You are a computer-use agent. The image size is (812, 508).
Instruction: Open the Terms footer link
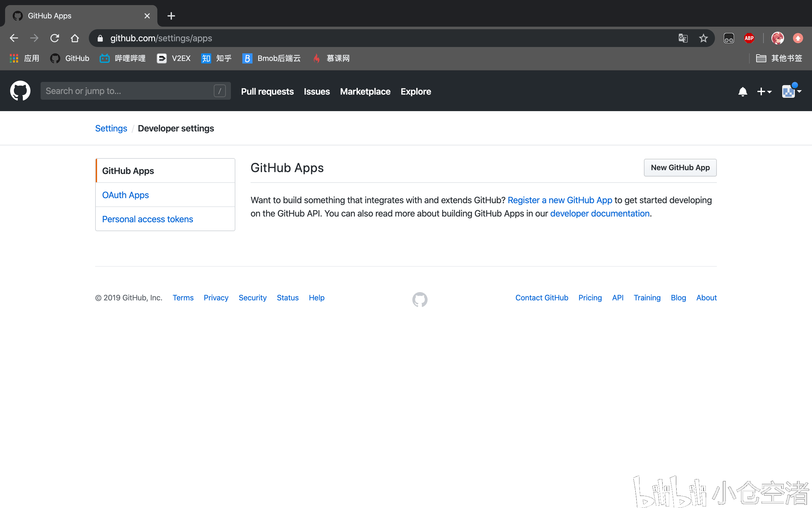click(x=183, y=298)
